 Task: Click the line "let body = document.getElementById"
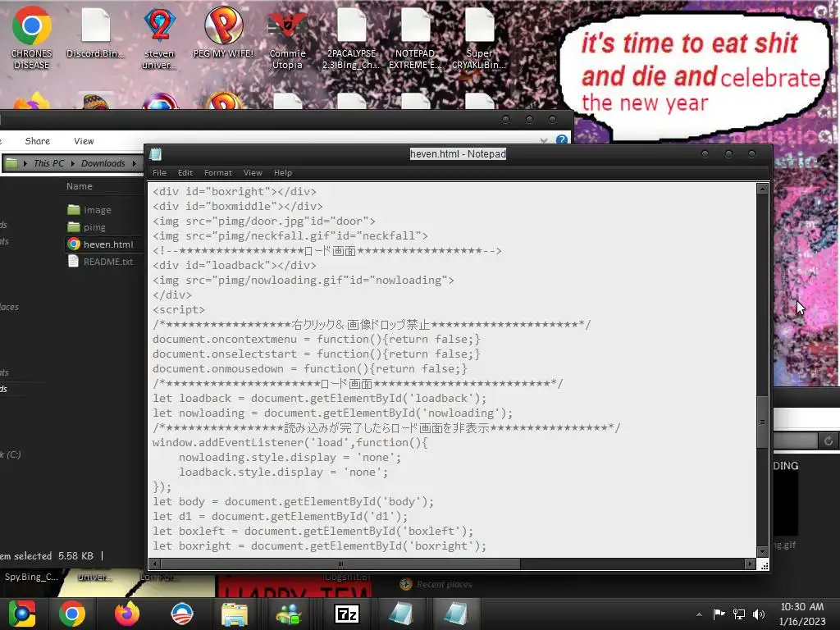293,501
